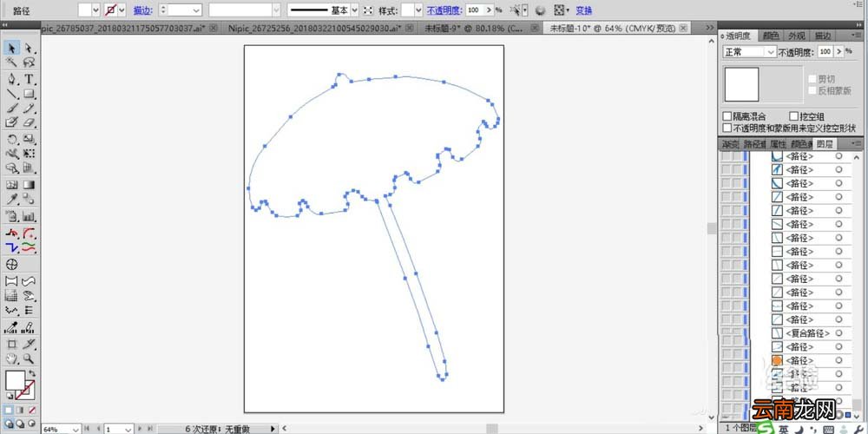This screenshot has height=434, width=868.
Task: Toggle visibility of the 复合路径 layer row
Action: pos(727,333)
